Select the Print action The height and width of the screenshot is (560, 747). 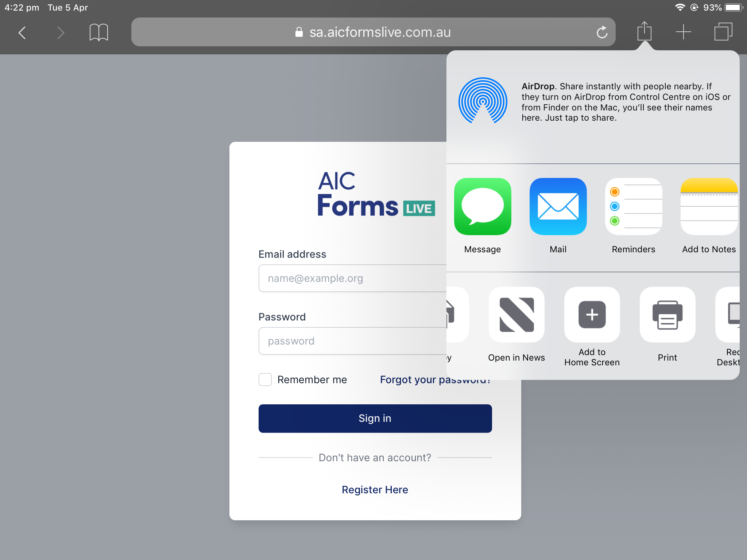(x=667, y=315)
